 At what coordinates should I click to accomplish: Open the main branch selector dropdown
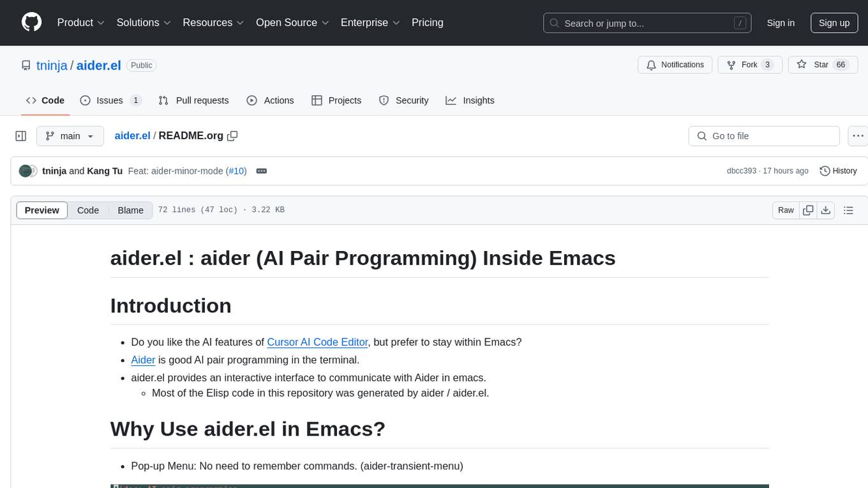[x=70, y=136]
